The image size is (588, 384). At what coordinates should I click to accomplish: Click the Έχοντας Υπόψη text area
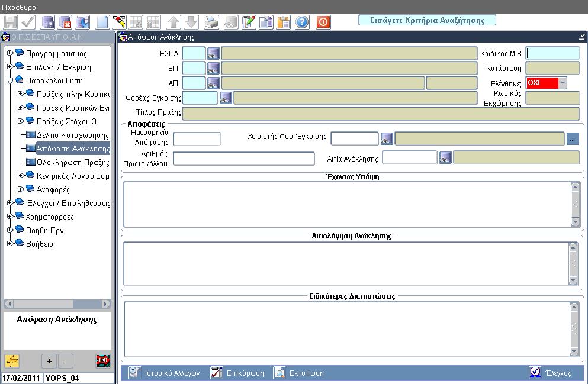[347, 205]
